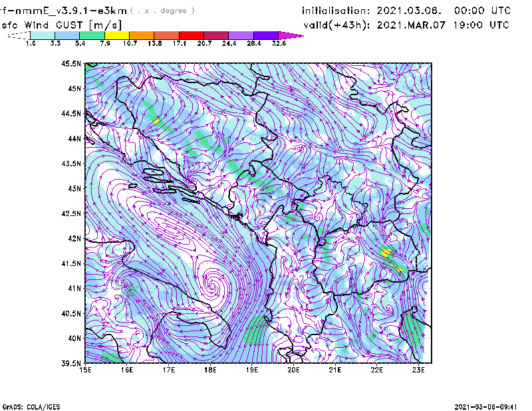Screen dimensions: 532x411
Task: Click the 43.5N latitude label
Action: coord(71,164)
